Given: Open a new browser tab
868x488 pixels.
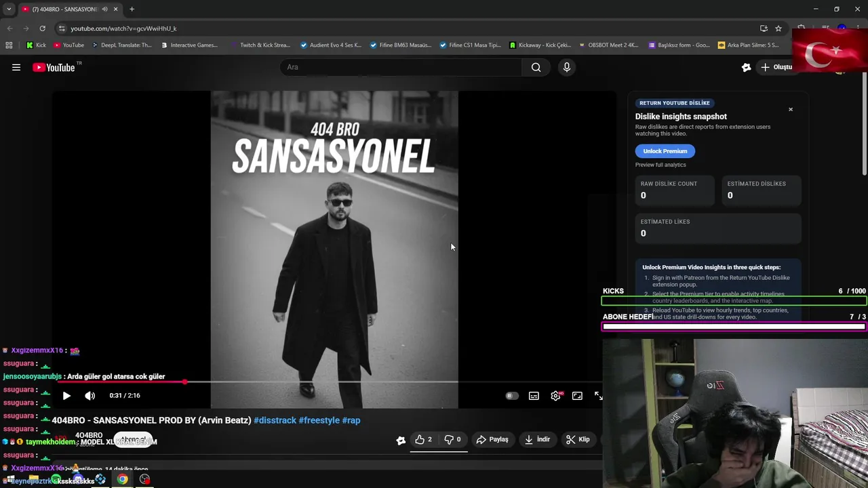Looking at the screenshot, I should (x=132, y=9).
